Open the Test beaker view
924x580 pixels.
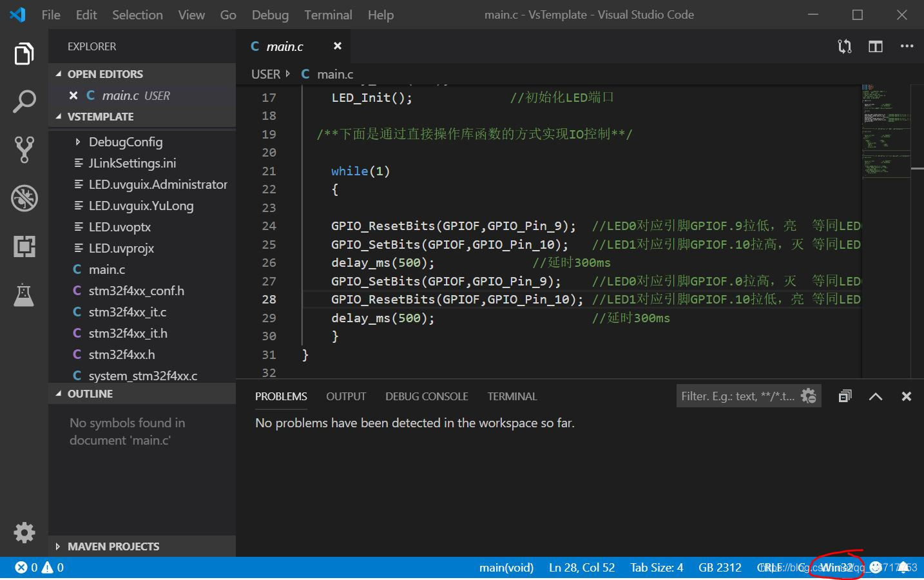tap(24, 295)
